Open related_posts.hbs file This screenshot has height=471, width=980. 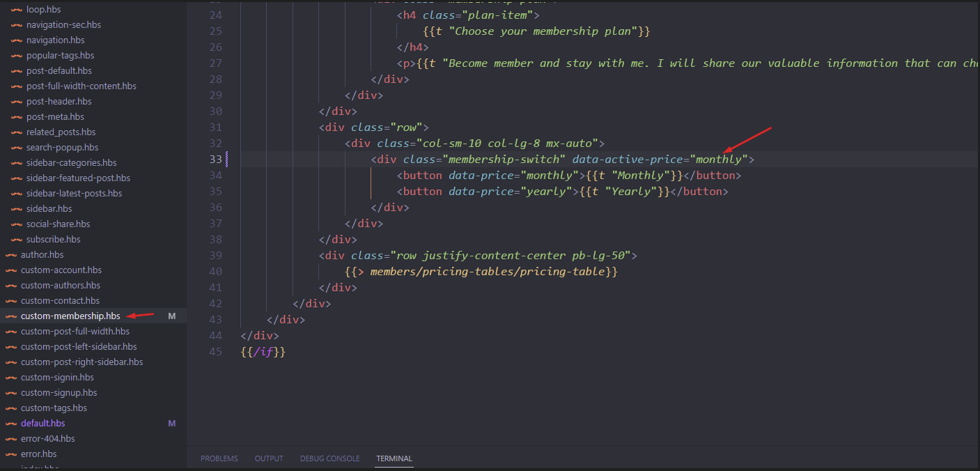pyautogui.click(x=61, y=132)
